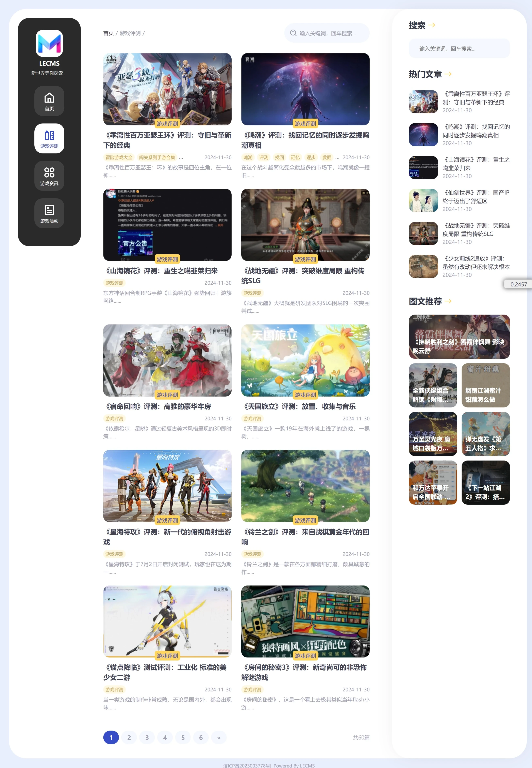Expand hidden tags via the ellipsis after 发掘

click(337, 158)
